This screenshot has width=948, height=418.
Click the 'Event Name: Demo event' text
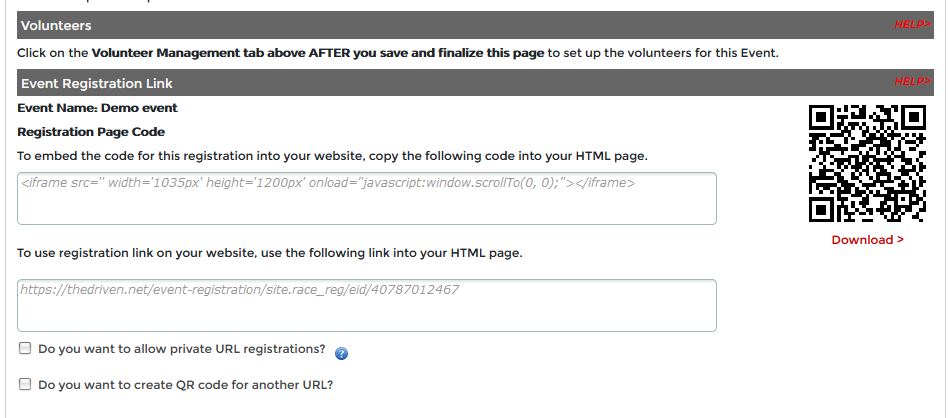click(x=98, y=108)
